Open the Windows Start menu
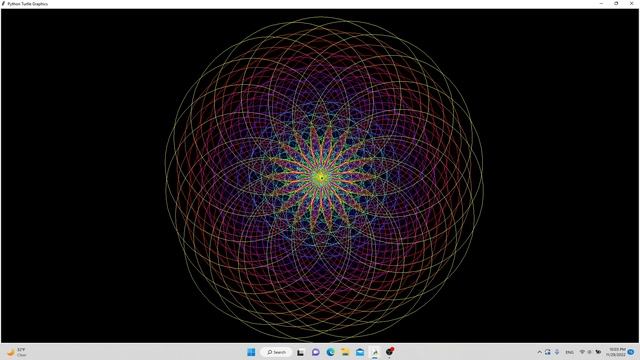The height and width of the screenshot is (360, 640). click(x=251, y=352)
